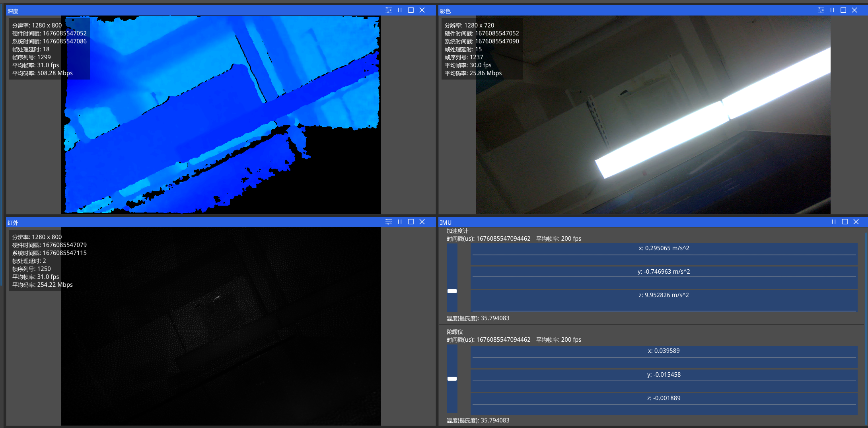
Task: Click infrared 平均码率 254.22 Mbps text
Action: (43, 285)
